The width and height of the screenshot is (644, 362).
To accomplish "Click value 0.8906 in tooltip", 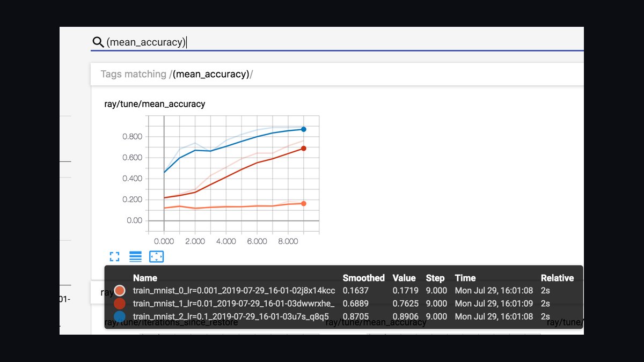I will pos(406,316).
